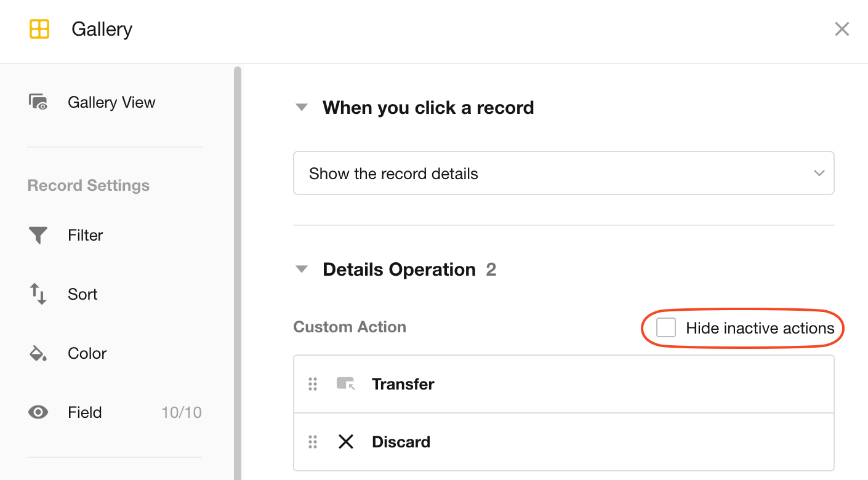Open the Discard custom action
This screenshot has height=480, width=868.
[401, 442]
